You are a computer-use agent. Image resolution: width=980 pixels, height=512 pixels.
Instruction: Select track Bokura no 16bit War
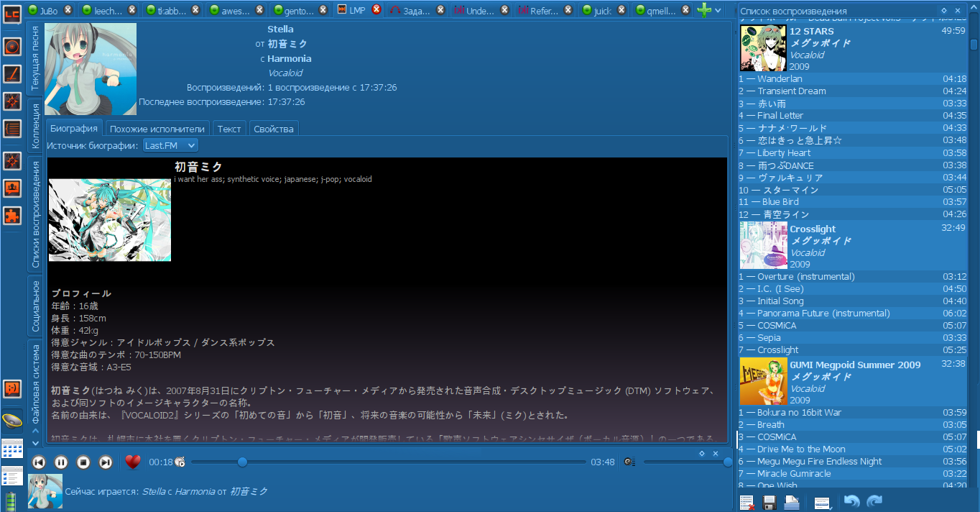coord(852,413)
